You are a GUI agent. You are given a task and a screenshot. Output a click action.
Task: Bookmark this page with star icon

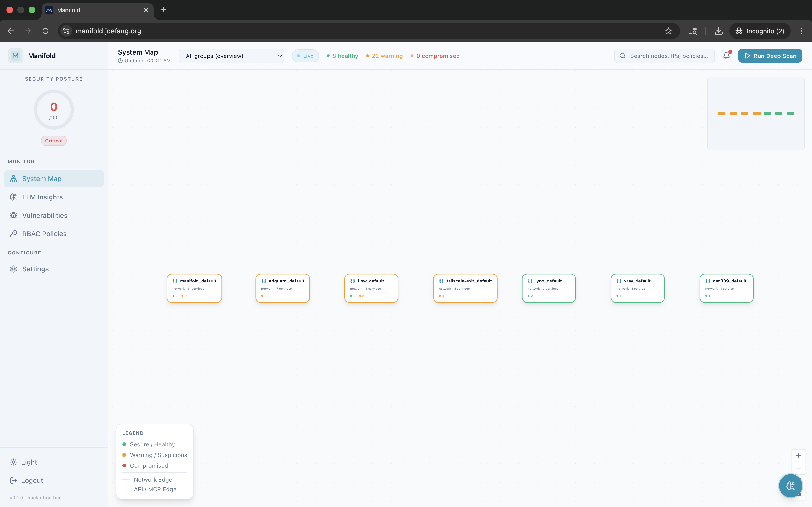point(668,31)
